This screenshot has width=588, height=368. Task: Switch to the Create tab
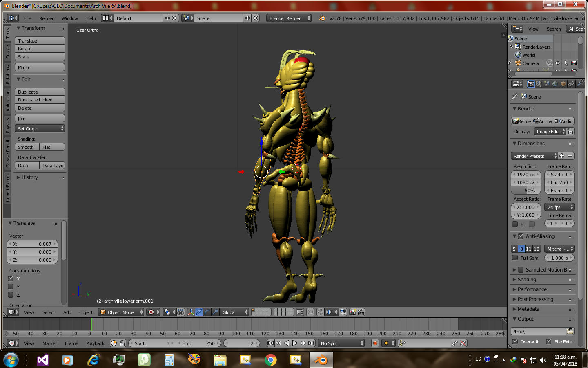[7, 52]
